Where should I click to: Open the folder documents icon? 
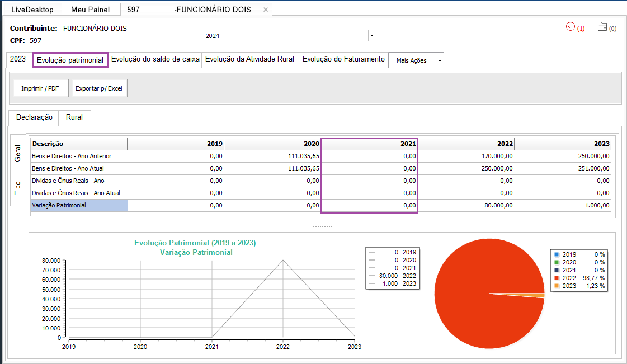pos(602,27)
